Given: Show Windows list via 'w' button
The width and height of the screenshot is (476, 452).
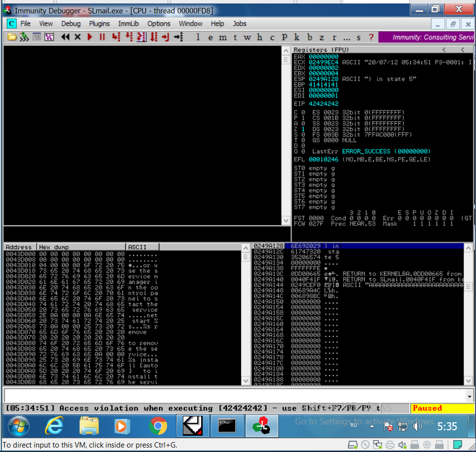Looking at the screenshot, I should pos(248,38).
